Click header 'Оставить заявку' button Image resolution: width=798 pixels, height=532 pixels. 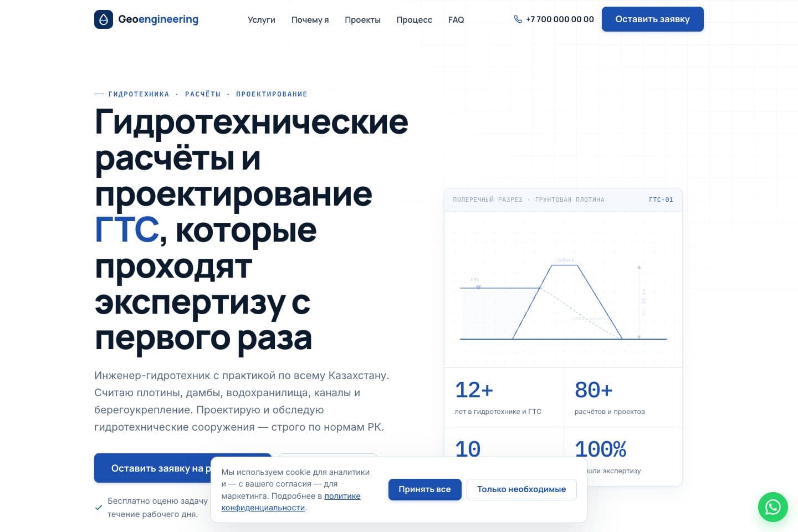pos(653,19)
